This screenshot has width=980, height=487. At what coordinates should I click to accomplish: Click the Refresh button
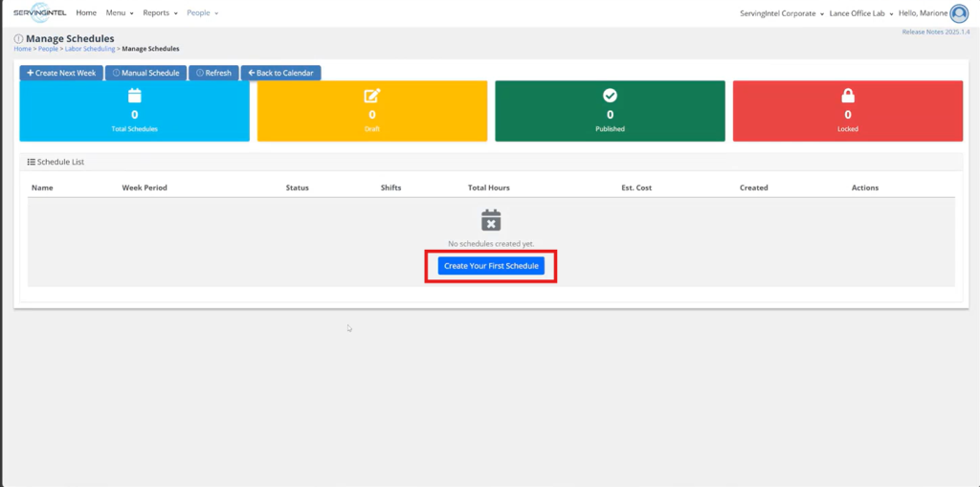point(213,73)
